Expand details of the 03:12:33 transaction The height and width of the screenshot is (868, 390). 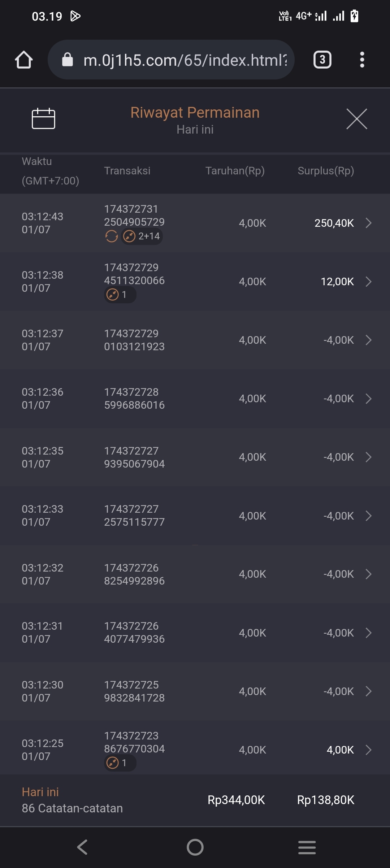368,516
